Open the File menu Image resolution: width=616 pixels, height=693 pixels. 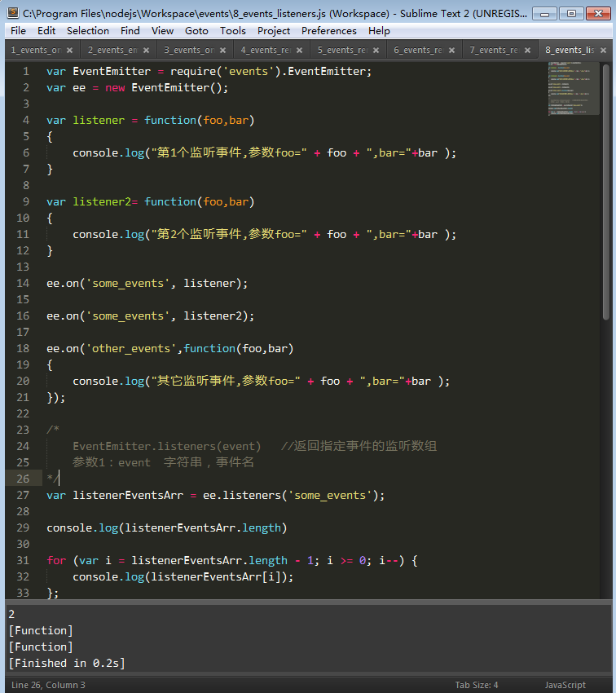pyautogui.click(x=18, y=31)
